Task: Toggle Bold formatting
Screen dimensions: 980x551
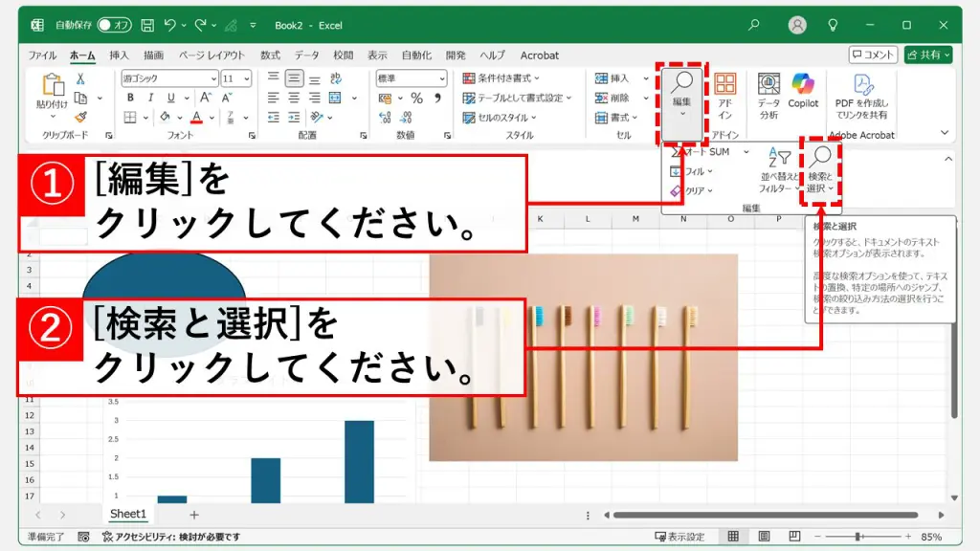Action: tap(129, 98)
